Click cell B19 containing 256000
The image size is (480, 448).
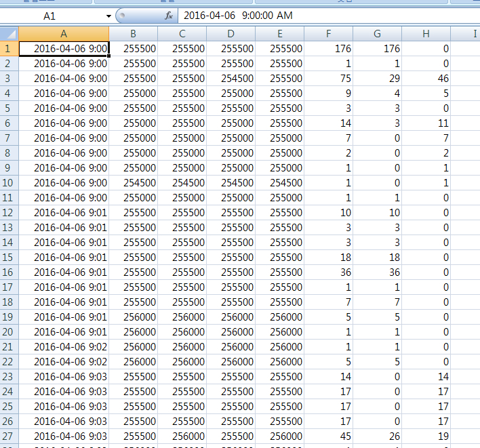[x=133, y=317]
